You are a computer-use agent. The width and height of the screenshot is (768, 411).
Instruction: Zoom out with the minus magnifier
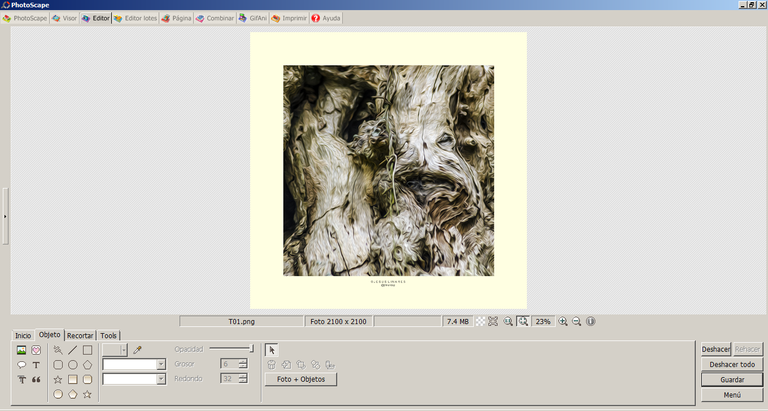click(x=576, y=321)
